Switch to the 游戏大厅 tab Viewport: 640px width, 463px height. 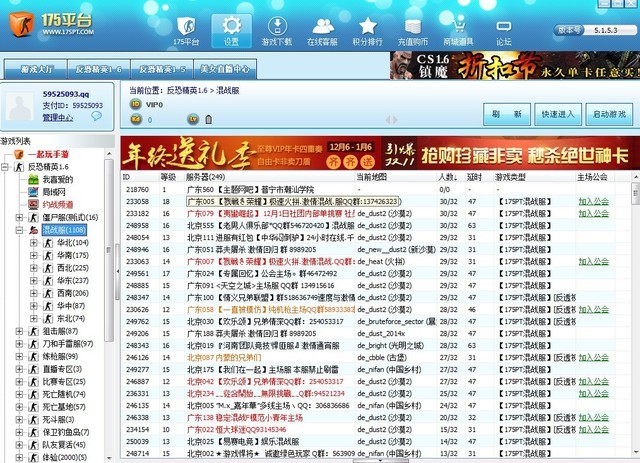[x=36, y=69]
